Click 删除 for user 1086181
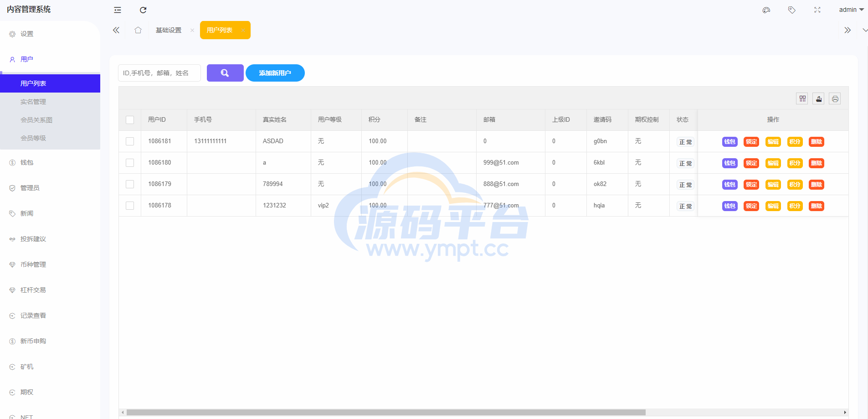 (x=817, y=142)
